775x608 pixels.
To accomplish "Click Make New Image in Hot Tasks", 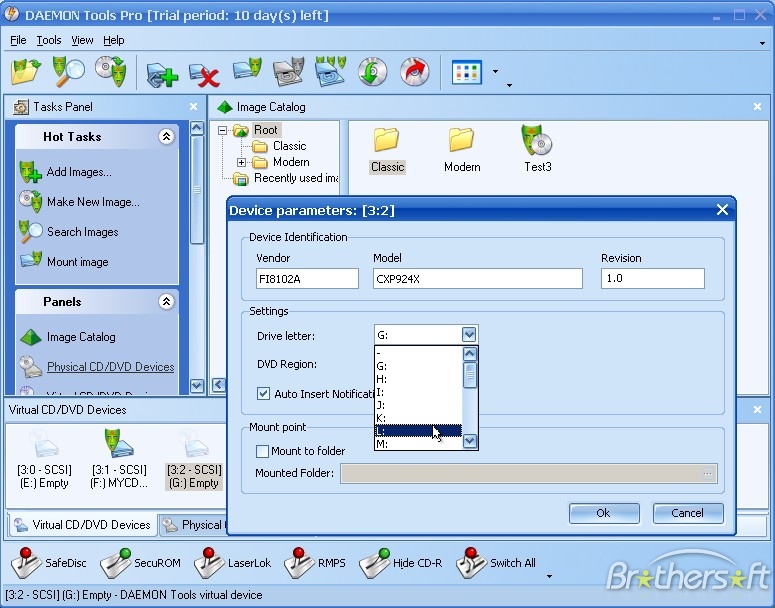I will [79, 202].
